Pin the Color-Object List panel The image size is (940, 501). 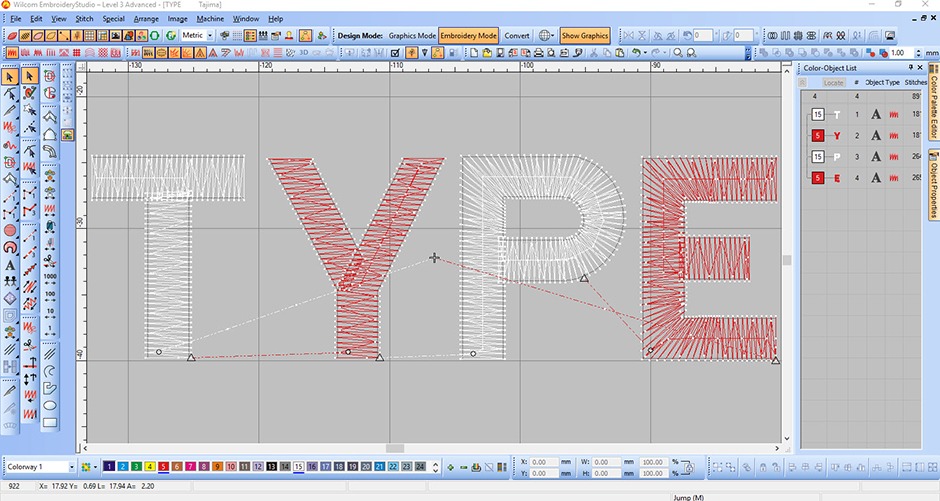pyautogui.click(x=911, y=68)
